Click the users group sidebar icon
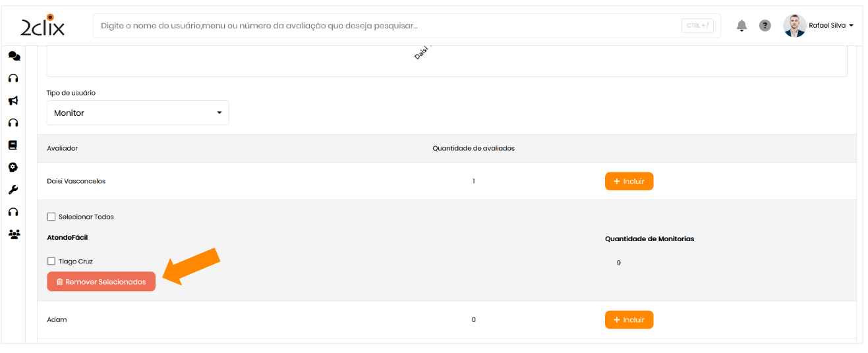This screenshot has width=868, height=353. (14, 234)
